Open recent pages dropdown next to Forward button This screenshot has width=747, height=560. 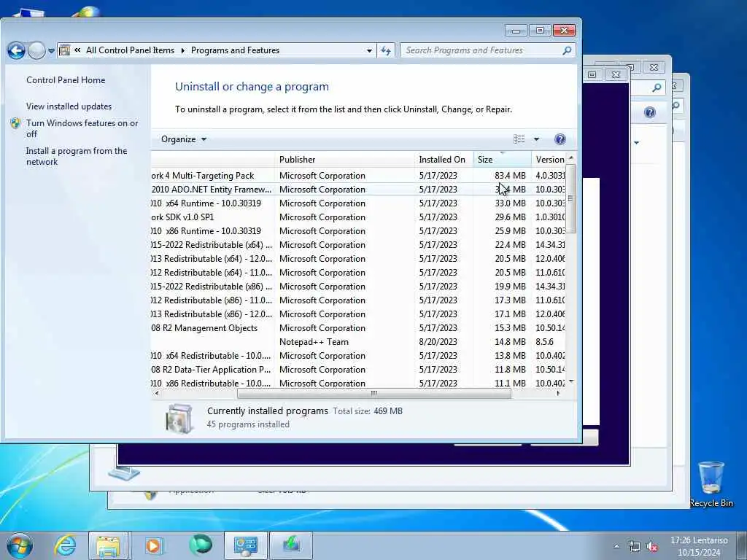[x=51, y=50]
